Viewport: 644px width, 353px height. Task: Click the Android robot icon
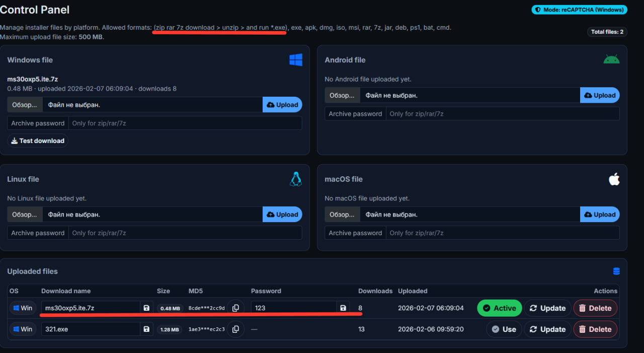point(611,59)
